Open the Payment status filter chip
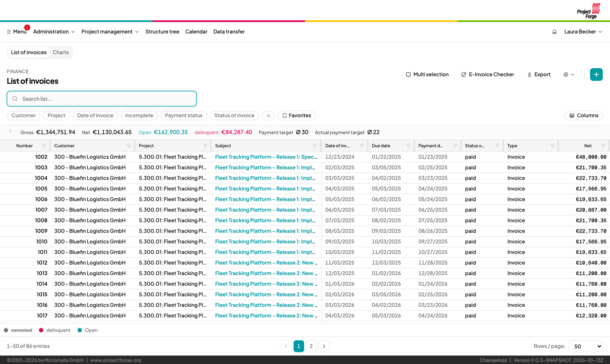 click(x=184, y=116)
